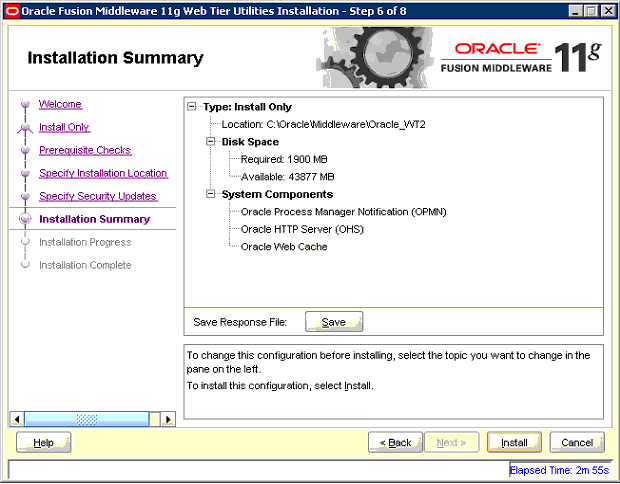Click the Installation Summary current-step icon
Viewport: 620px width, 484px height.
click(x=25, y=219)
